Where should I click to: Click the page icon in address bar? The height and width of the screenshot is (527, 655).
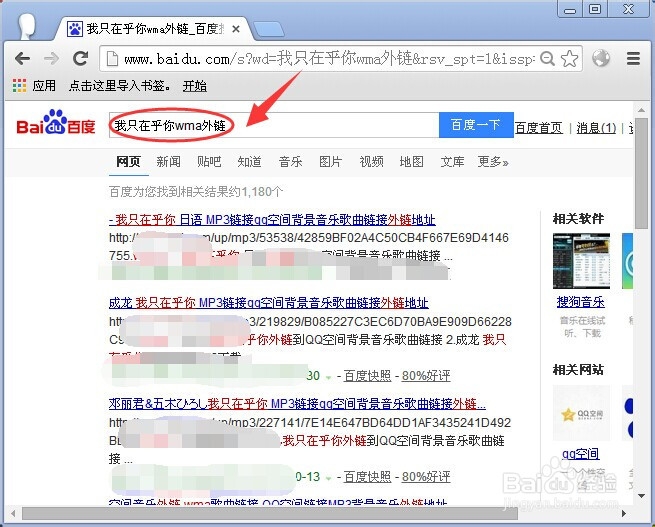[112, 59]
